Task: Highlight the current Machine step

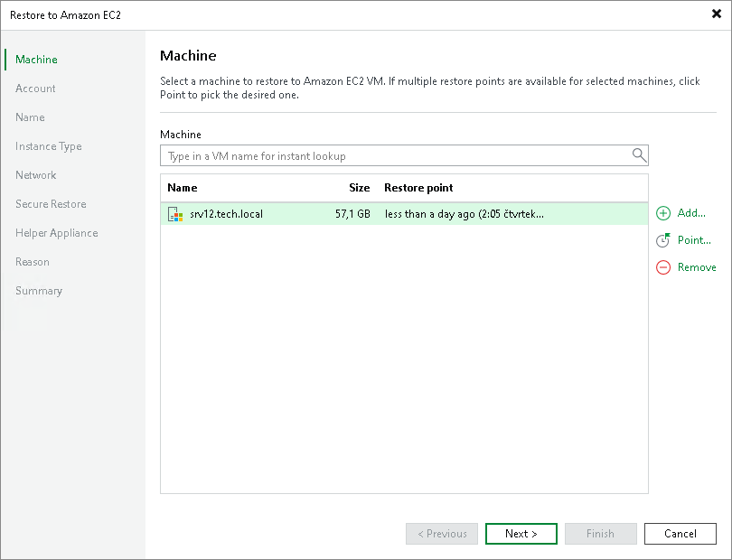Action: (35, 60)
